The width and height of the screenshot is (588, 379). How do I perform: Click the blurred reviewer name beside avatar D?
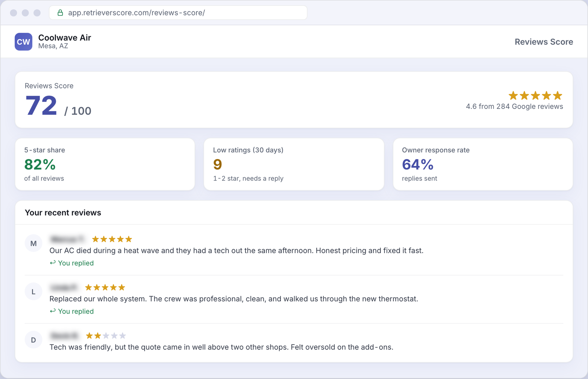pyautogui.click(x=64, y=336)
